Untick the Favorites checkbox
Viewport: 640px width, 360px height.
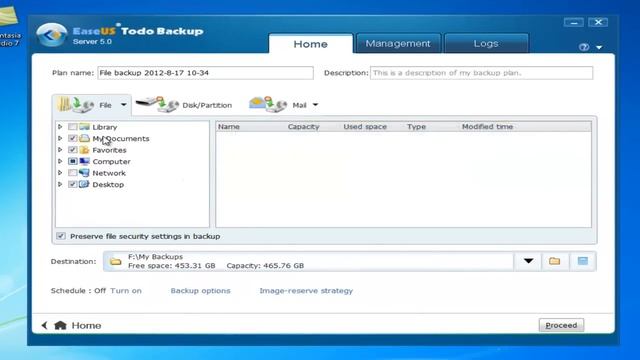pyautogui.click(x=72, y=150)
